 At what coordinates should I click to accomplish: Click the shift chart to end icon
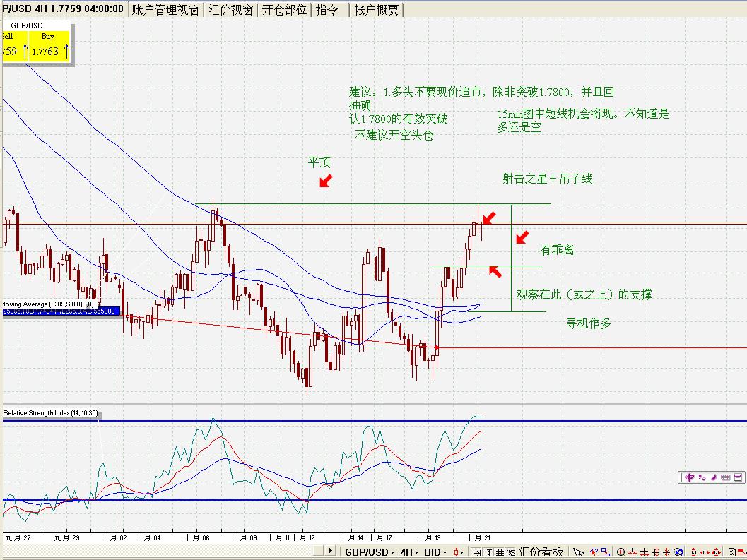(x=477, y=553)
